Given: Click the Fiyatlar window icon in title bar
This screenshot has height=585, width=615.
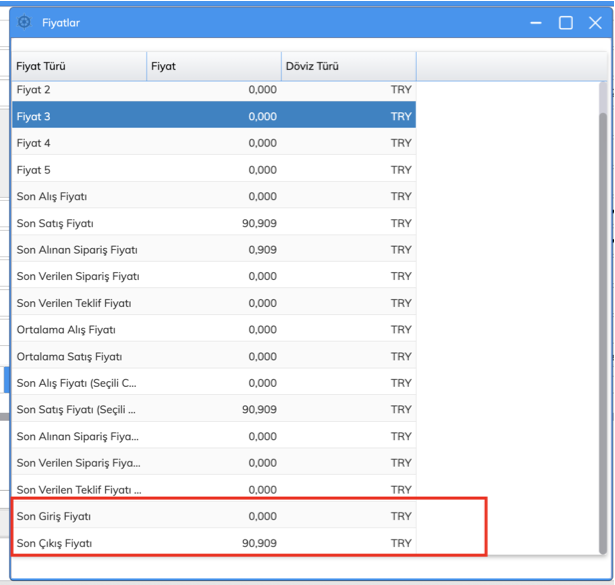Looking at the screenshot, I should coord(25,22).
